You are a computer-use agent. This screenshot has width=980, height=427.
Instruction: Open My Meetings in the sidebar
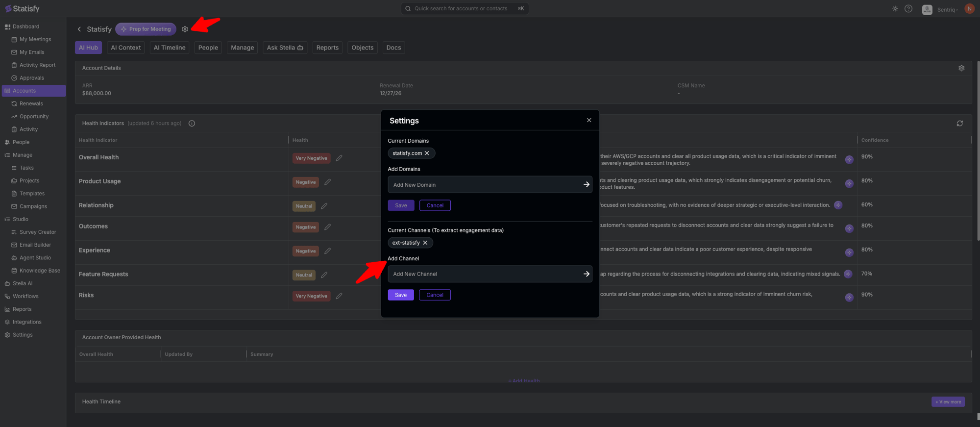pyautogui.click(x=35, y=39)
